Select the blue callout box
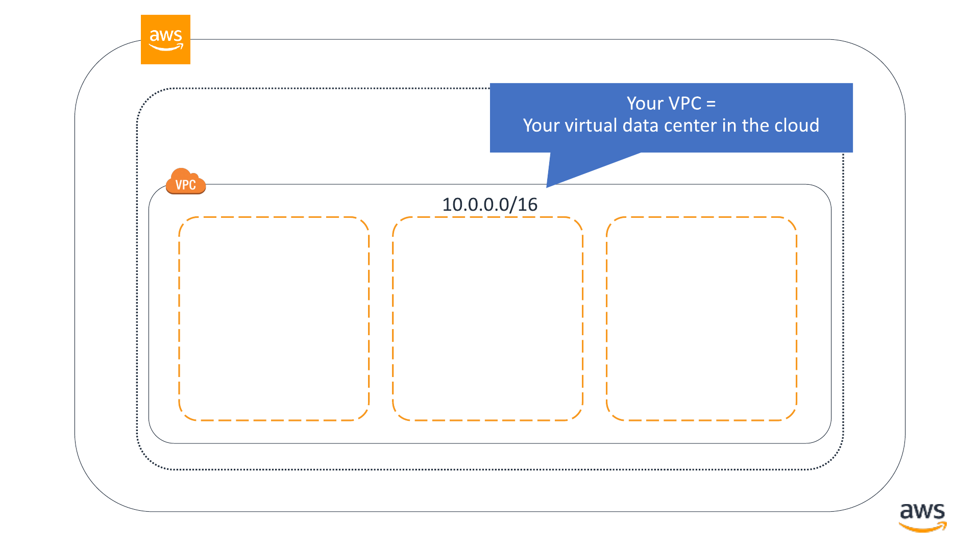The image size is (980, 551). coord(671,118)
